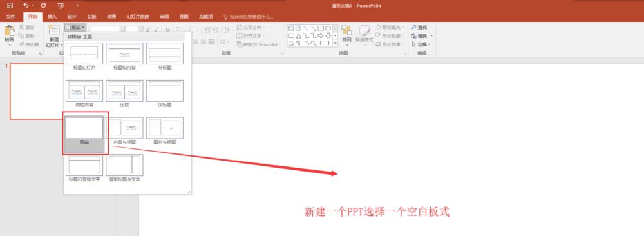Open the quick access toolbar customize arrow
Screen dimensions: 644x236
coord(78,6)
